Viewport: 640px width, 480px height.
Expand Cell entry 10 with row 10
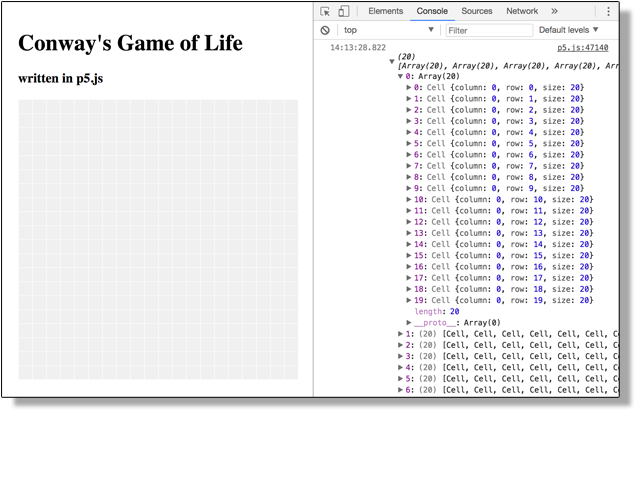click(409, 200)
